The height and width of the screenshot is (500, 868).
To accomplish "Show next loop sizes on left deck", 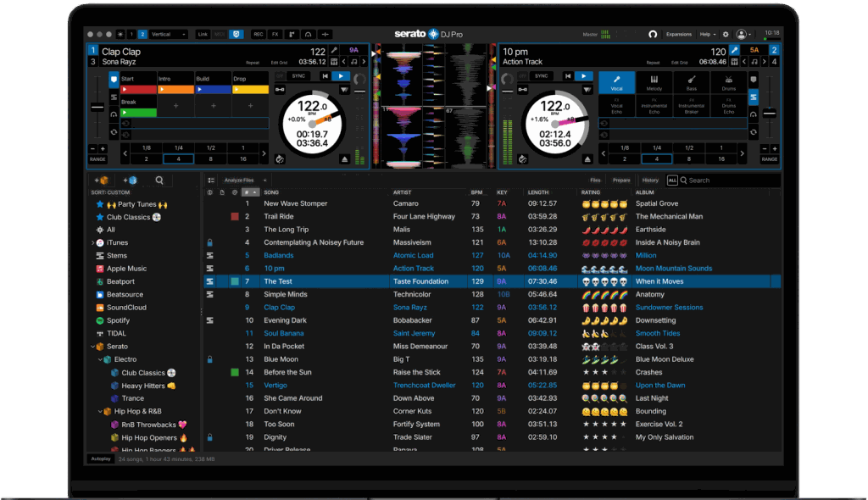I will pos(264,153).
